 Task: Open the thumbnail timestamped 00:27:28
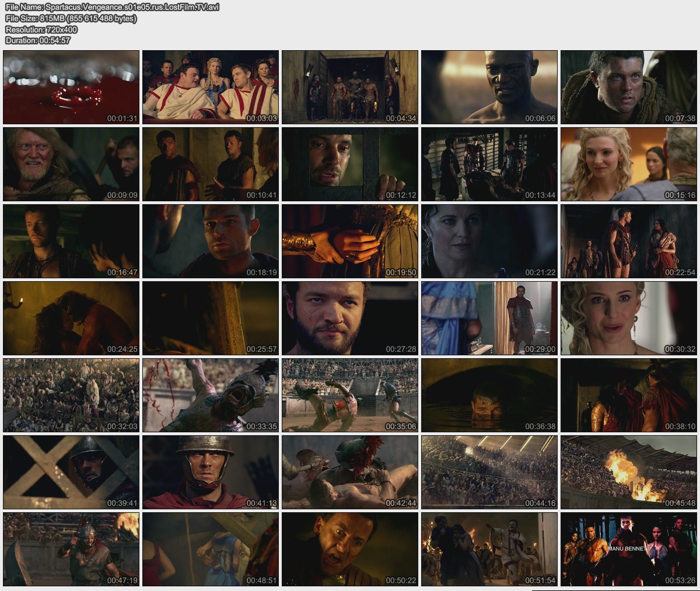click(x=350, y=318)
